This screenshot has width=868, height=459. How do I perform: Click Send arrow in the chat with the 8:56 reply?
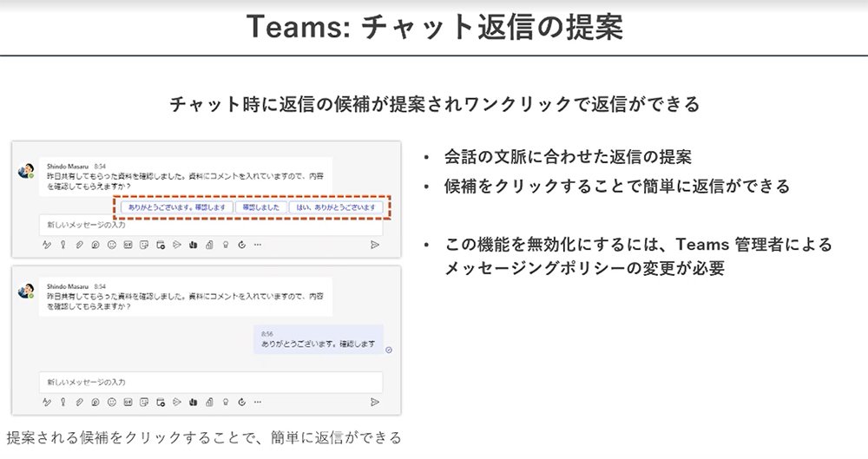pyautogui.click(x=375, y=403)
